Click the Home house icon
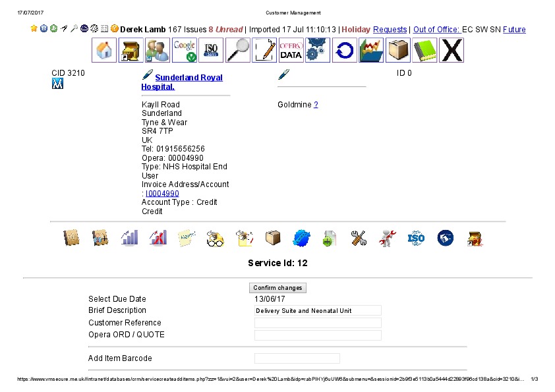 [103, 51]
